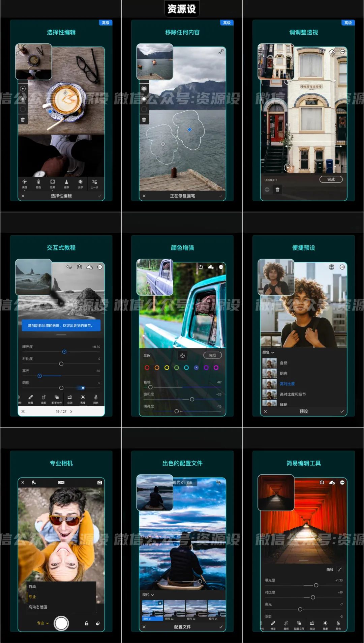Open the yellow 专业 camera mode dropdown
The width and height of the screenshot is (364, 643).
(x=43, y=623)
